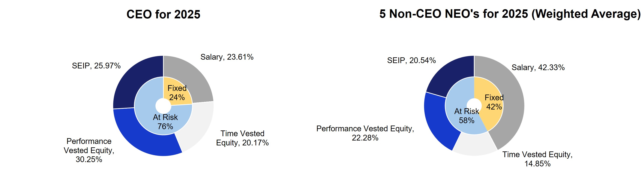Select the yellow "Fixed 42%" inner slice
The width and height of the screenshot is (644, 176).
click(x=494, y=102)
